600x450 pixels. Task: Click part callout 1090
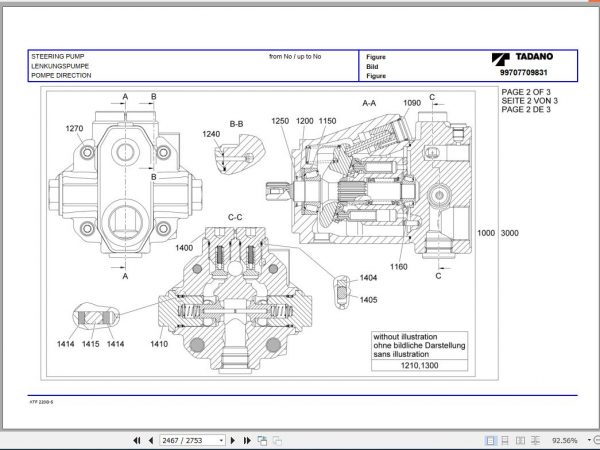(412, 103)
